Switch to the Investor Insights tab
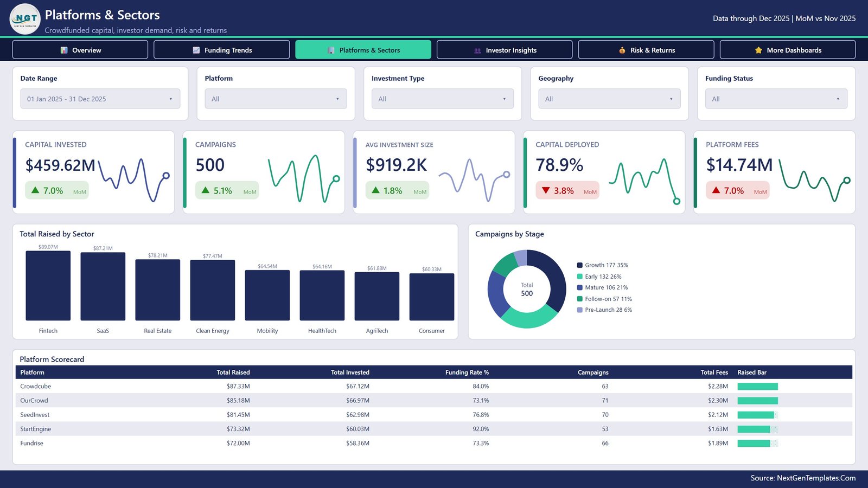Viewport: 868px width, 488px height. [505, 49]
